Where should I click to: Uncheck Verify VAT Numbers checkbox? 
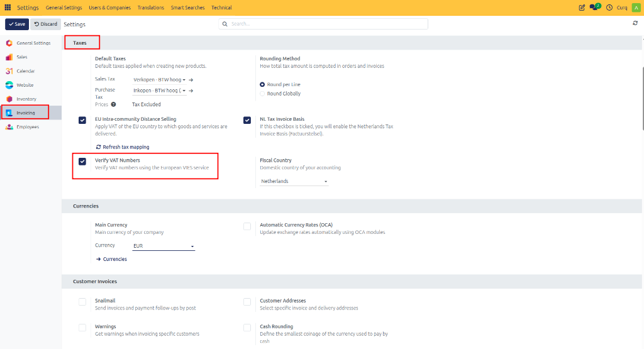coord(82,162)
